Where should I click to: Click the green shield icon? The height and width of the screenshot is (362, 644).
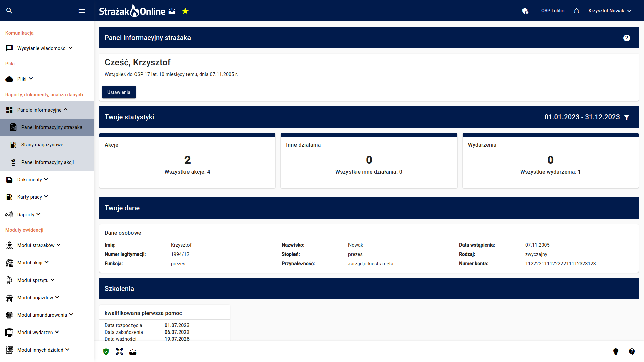[106, 352]
